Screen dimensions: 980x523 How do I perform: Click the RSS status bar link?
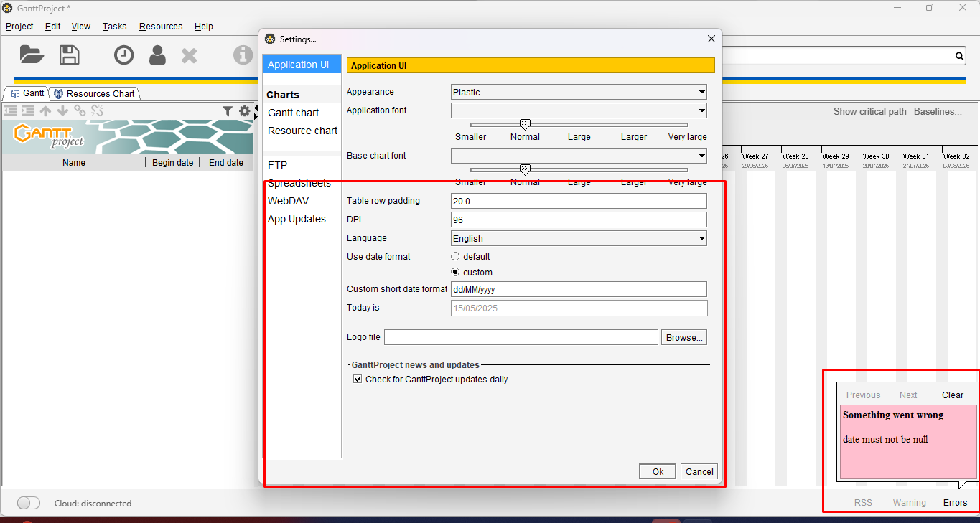click(x=863, y=503)
